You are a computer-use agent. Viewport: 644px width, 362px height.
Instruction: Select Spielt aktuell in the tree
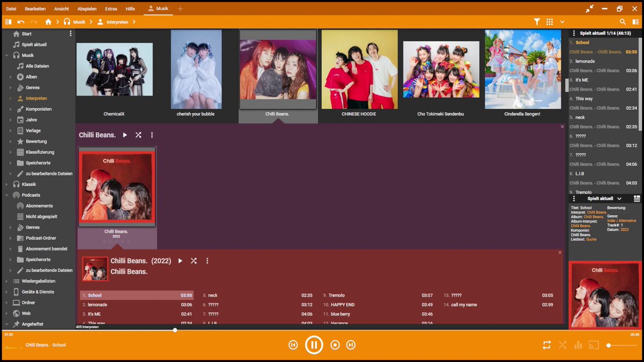coord(34,45)
